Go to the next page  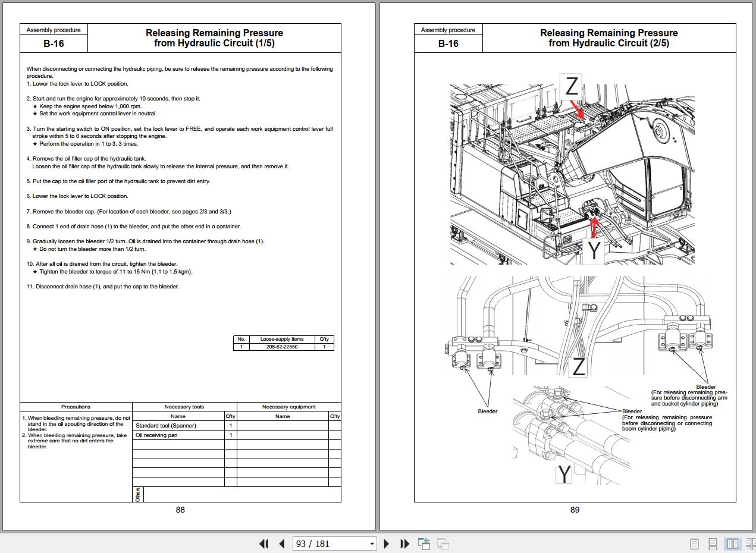[x=387, y=543]
